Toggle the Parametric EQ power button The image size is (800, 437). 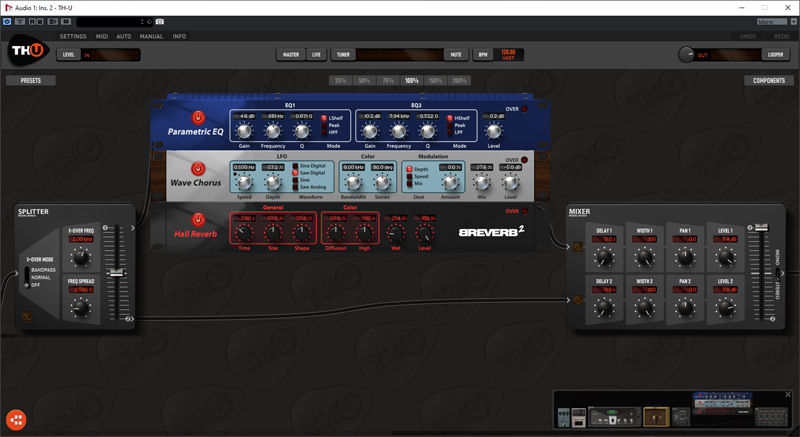click(198, 118)
